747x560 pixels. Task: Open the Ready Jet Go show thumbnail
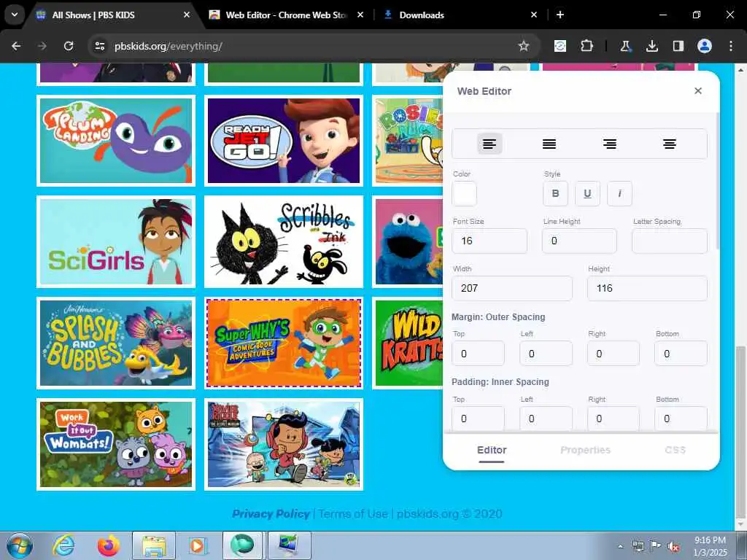[284, 141]
